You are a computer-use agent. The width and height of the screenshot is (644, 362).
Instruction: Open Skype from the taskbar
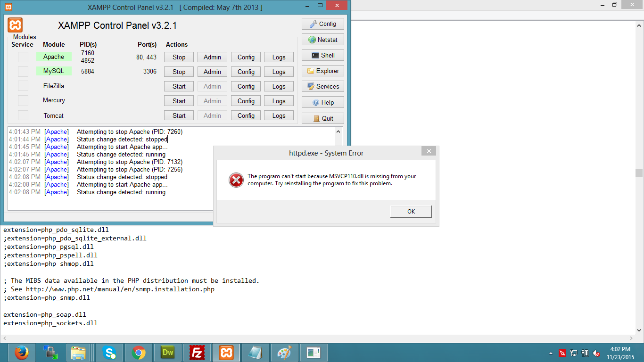[x=109, y=353]
